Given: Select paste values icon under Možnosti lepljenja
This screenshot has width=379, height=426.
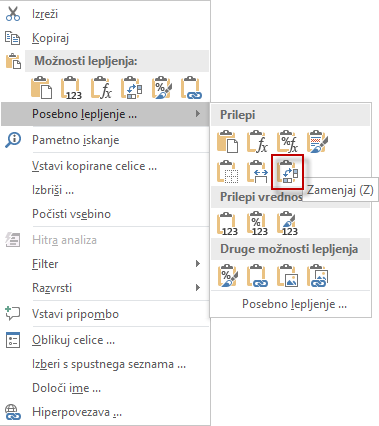Looking at the screenshot, I should pyautogui.click(x=72, y=88).
